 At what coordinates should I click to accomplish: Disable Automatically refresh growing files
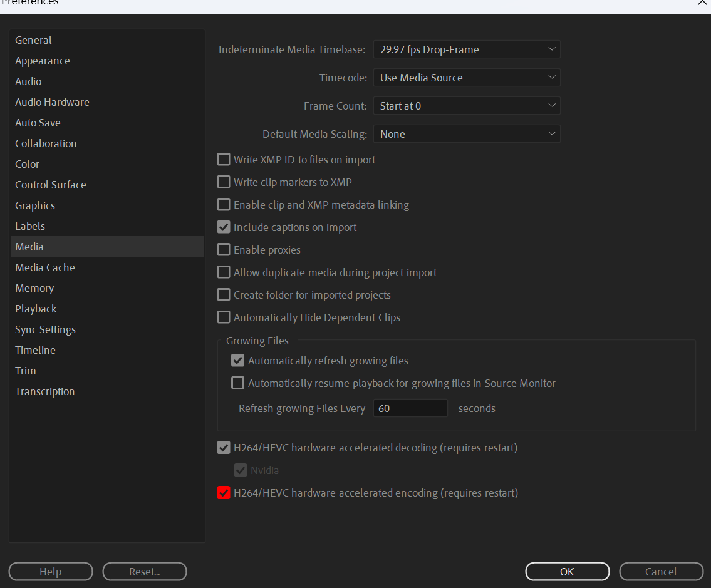coord(237,361)
